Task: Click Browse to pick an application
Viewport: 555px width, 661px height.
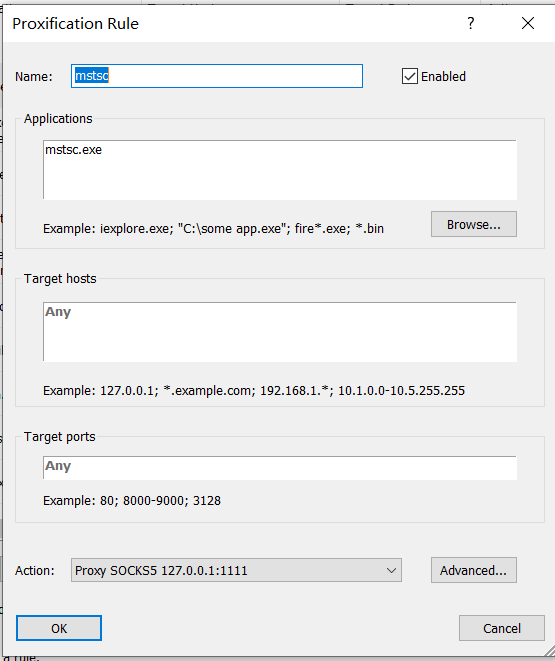Action: 474,224
